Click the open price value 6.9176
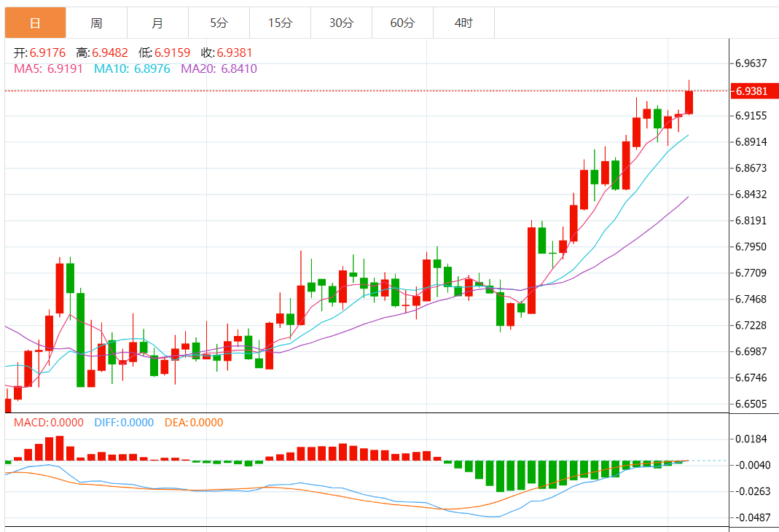 [47, 52]
